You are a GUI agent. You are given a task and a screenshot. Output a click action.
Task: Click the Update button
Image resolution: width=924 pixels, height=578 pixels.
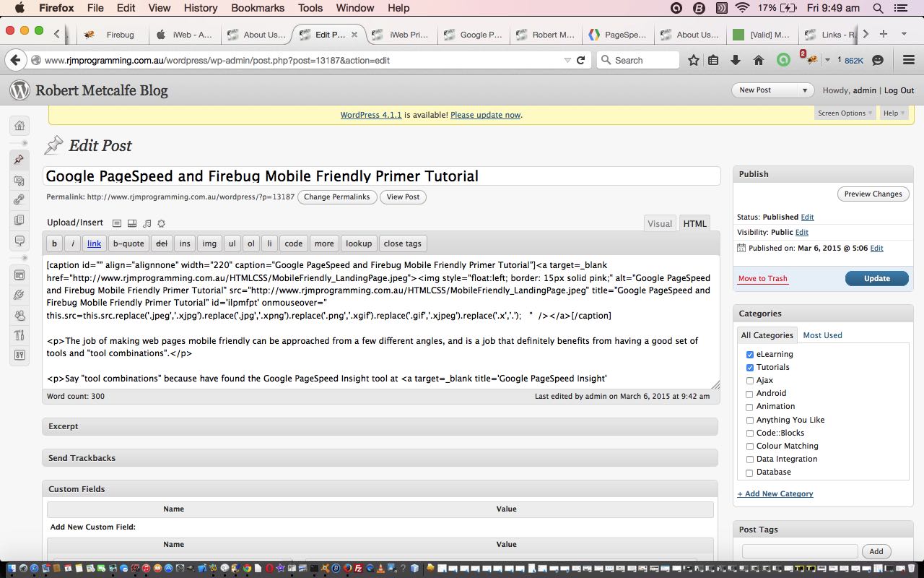pyautogui.click(x=877, y=278)
